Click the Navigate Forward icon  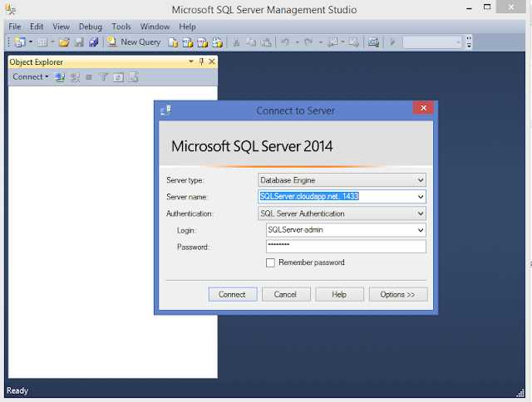click(x=353, y=42)
